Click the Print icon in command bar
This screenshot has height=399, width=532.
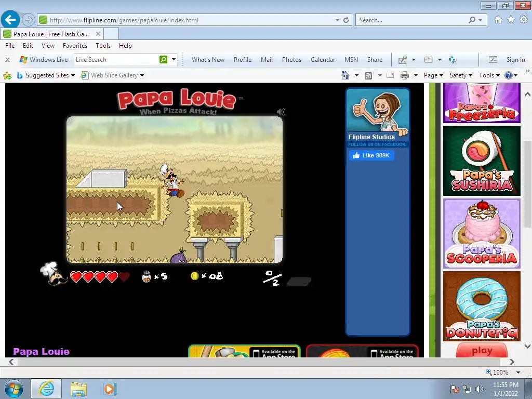[x=404, y=75]
